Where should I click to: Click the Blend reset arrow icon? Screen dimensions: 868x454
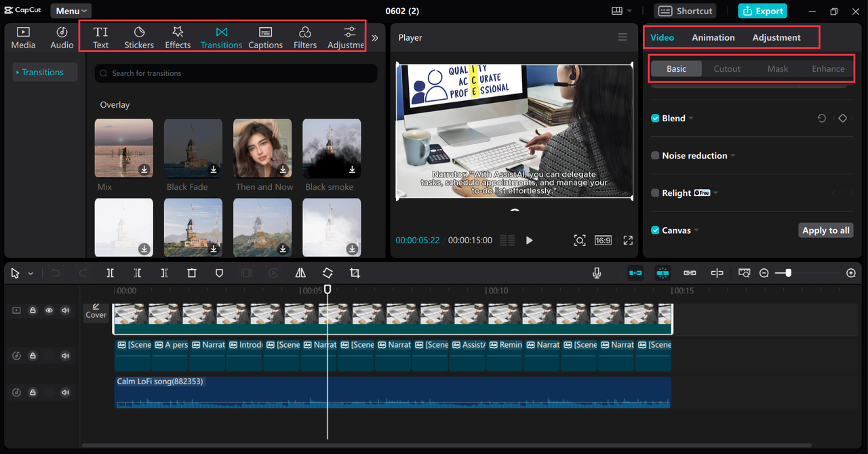[822, 118]
